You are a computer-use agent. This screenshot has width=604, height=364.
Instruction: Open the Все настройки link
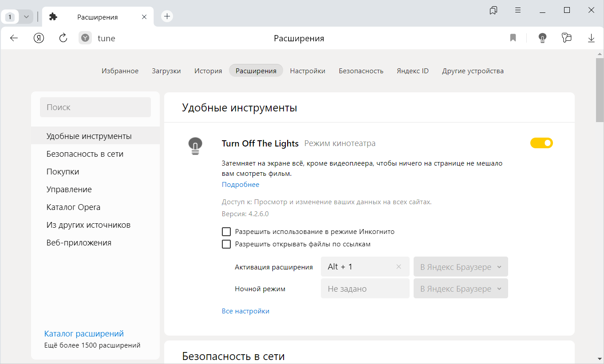click(x=245, y=311)
